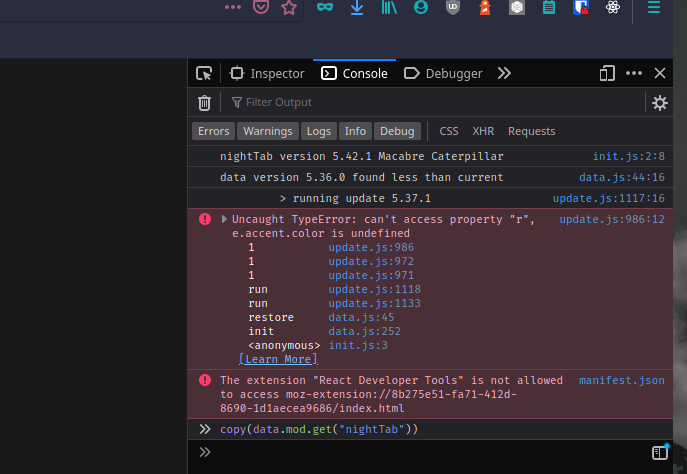Toggle the Debug filter
Viewport: 687px width, 474px height.
(x=397, y=131)
